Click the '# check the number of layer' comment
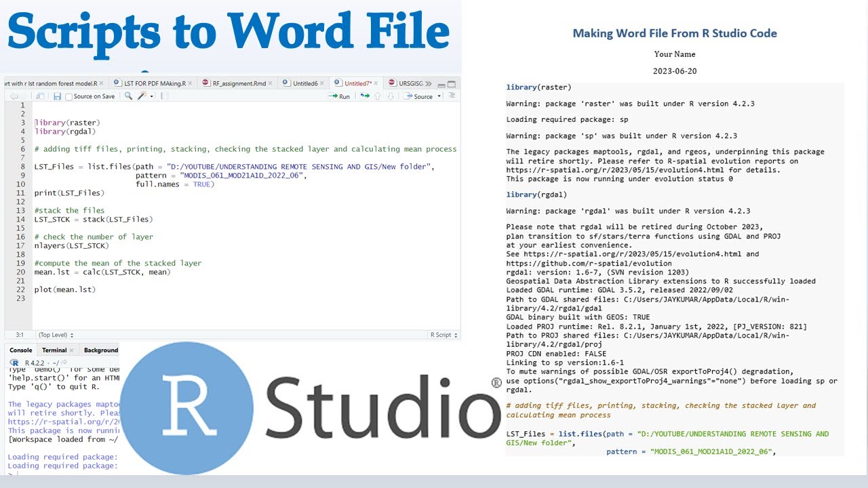 tap(94, 237)
